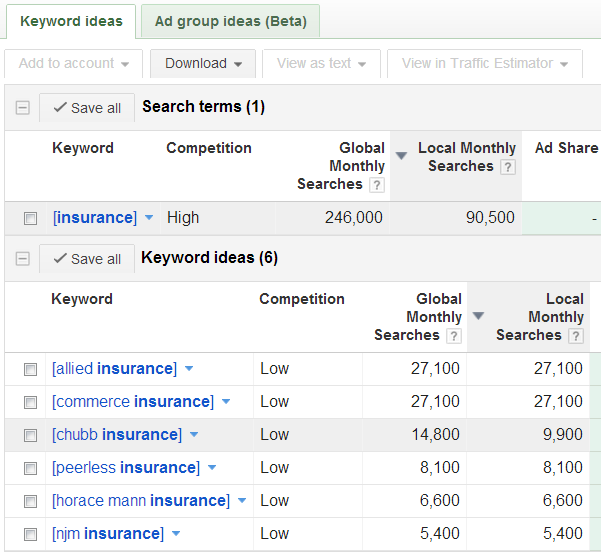The width and height of the screenshot is (601, 558).
Task: Open dropdown arrow beside [chubb insurance]
Action: tap(194, 435)
